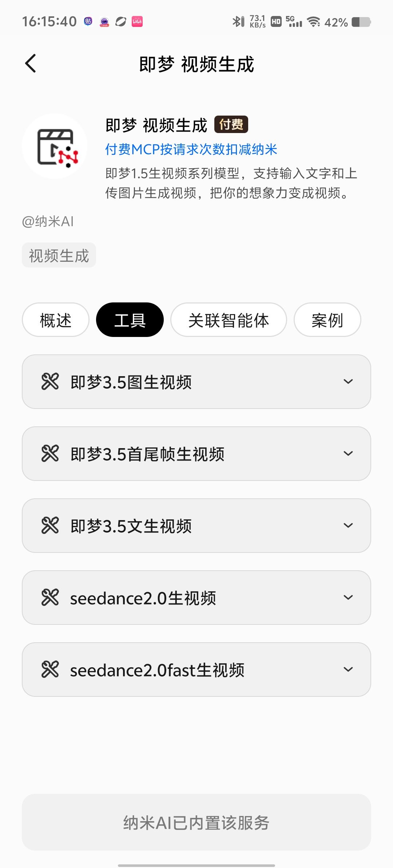The width and height of the screenshot is (393, 868).
Task: Switch to the 概述 tab
Action: (56, 320)
